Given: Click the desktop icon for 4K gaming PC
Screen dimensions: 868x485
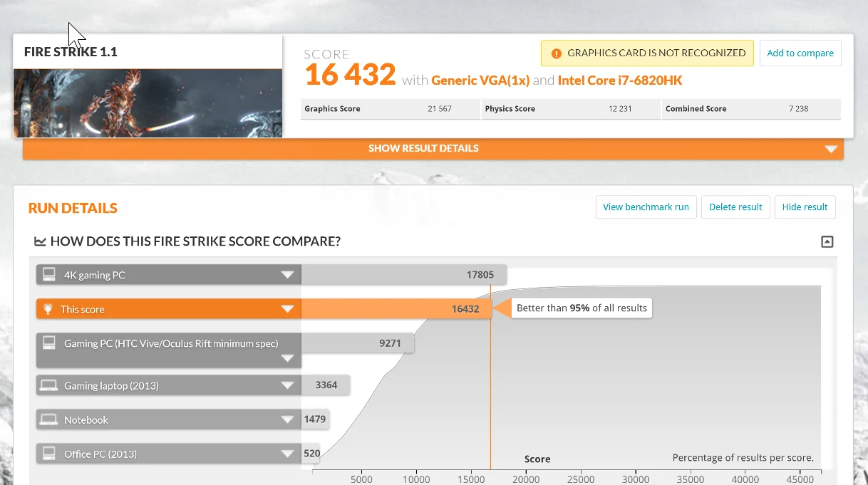Looking at the screenshot, I should (49, 275).
